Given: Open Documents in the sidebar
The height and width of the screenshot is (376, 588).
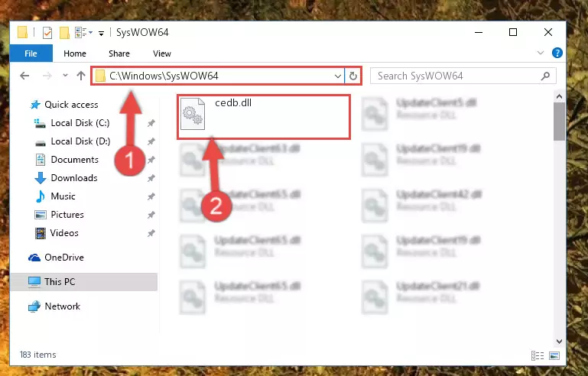Looking at the screenshot, I should click(x=75, y=160).
